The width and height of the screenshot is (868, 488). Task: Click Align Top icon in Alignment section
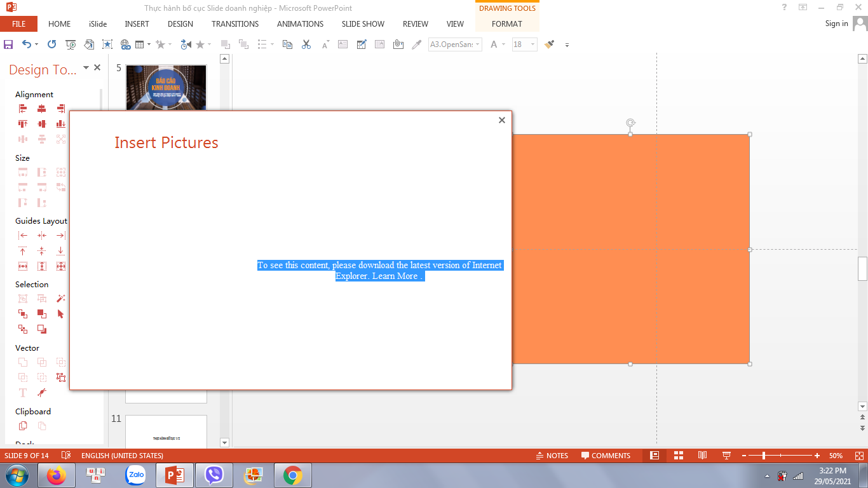click(x=23, y=124)
